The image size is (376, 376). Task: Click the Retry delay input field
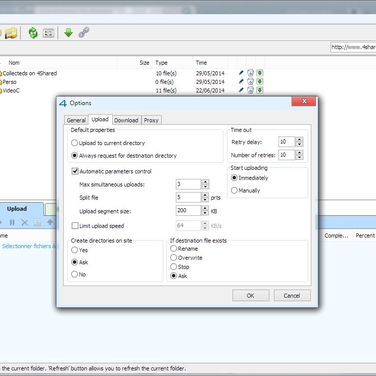point(287,142)
